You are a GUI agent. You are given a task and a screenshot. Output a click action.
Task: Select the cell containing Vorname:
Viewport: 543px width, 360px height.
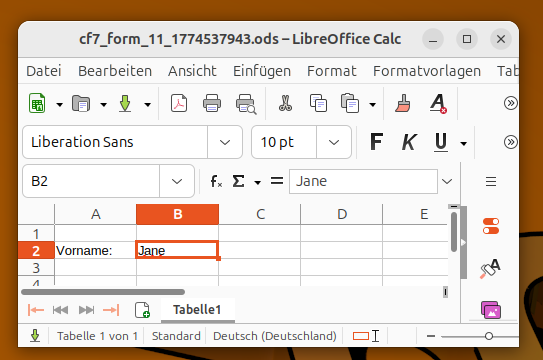(96, 250)
